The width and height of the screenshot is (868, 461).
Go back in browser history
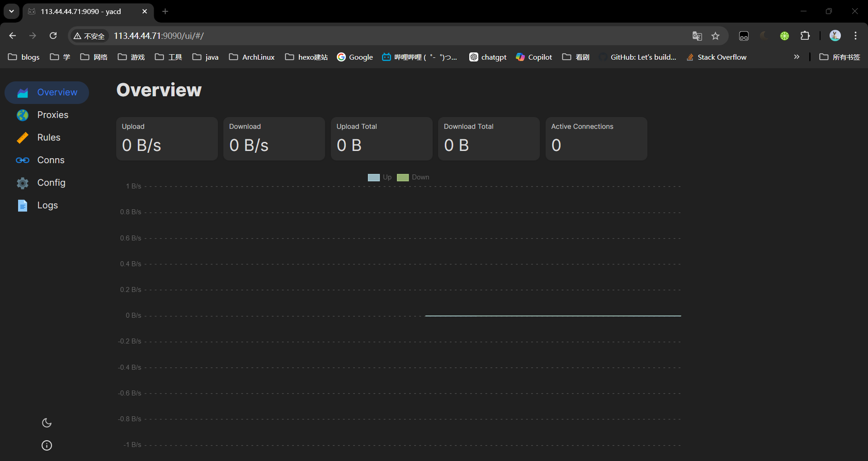(13, 36)
